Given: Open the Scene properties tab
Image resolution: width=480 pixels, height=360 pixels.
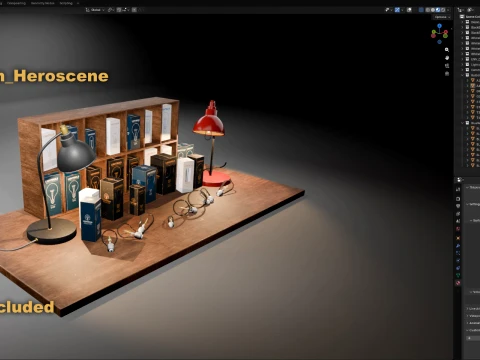Looking at the screenshot, I should pyautogui.click(x=458, y=221).
